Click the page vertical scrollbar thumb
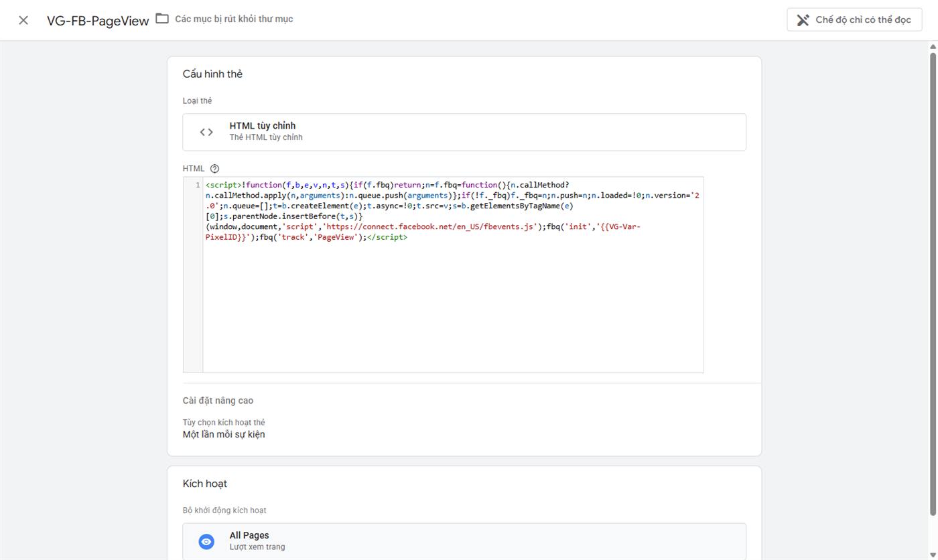 click(933, 285)
